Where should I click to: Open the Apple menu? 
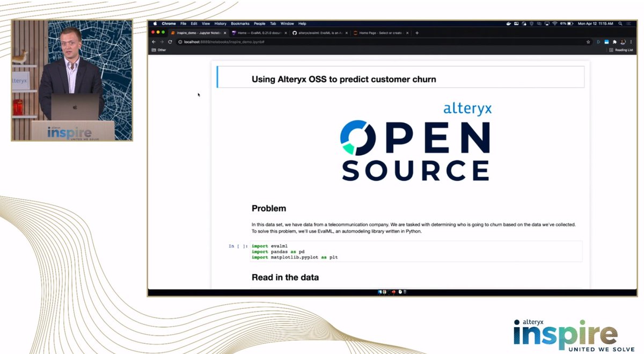coord(155,24)
